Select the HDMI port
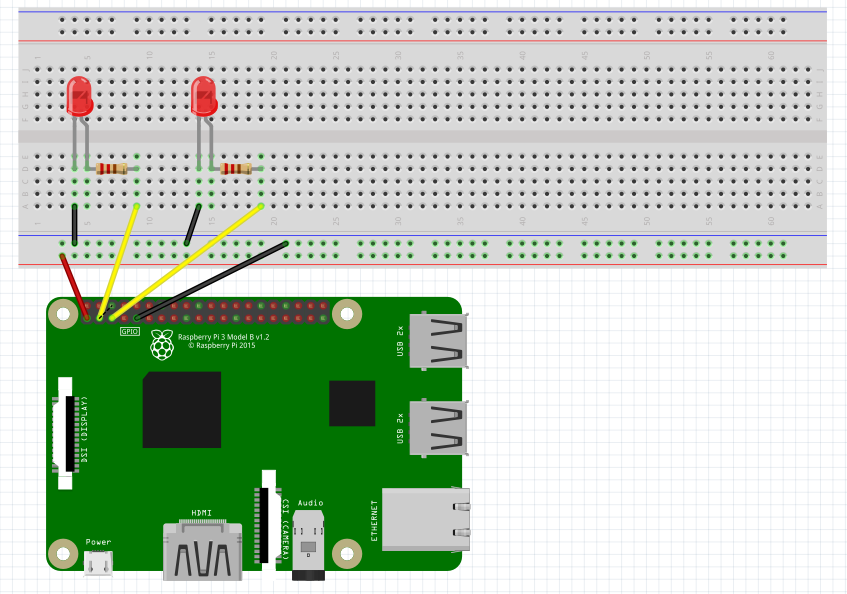The width and height of the screenshot is (847, 594). (203, 549)
